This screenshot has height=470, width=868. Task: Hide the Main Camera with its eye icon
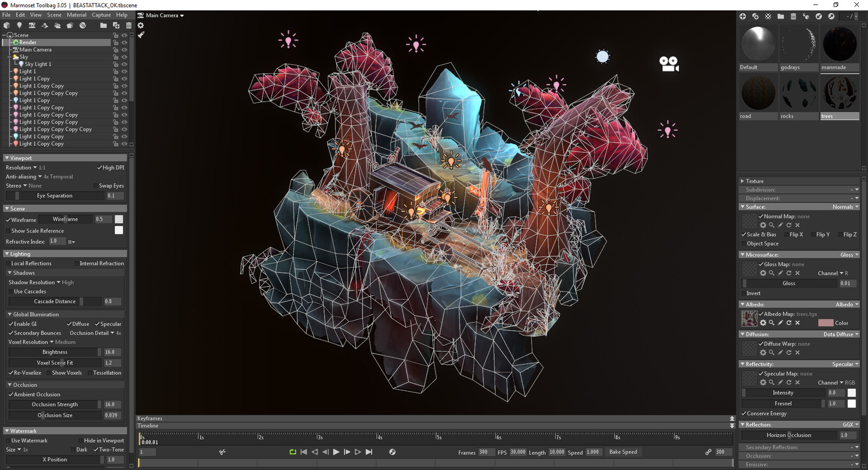click(124, 50)
